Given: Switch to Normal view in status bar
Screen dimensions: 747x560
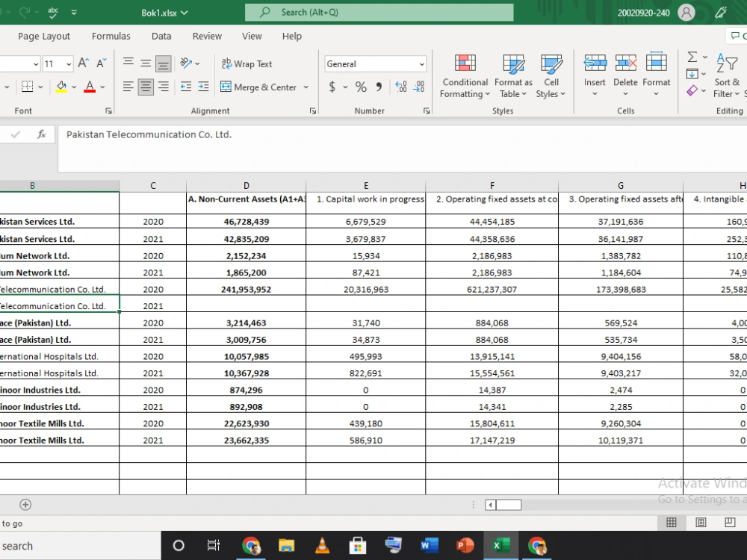Looking at the screenshot, I should coord(672,523).
